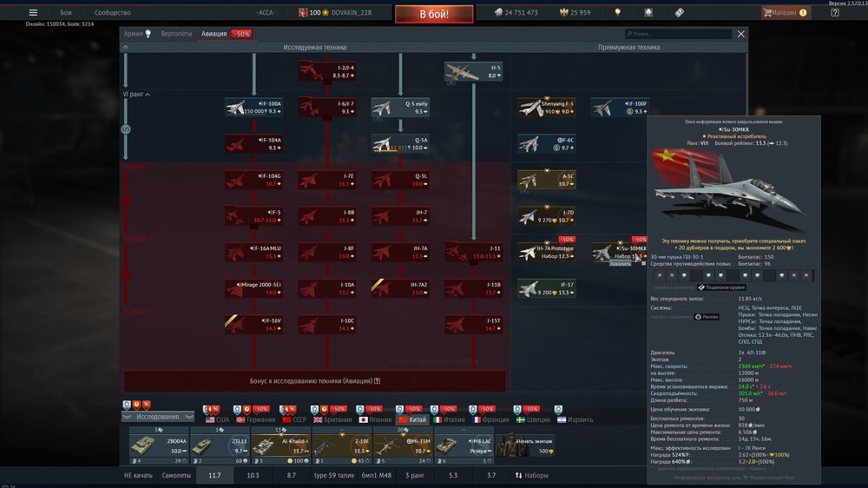868x488 pixels.
Task: Open Магазин shop with cart icon
Action: tap(786, 12)
